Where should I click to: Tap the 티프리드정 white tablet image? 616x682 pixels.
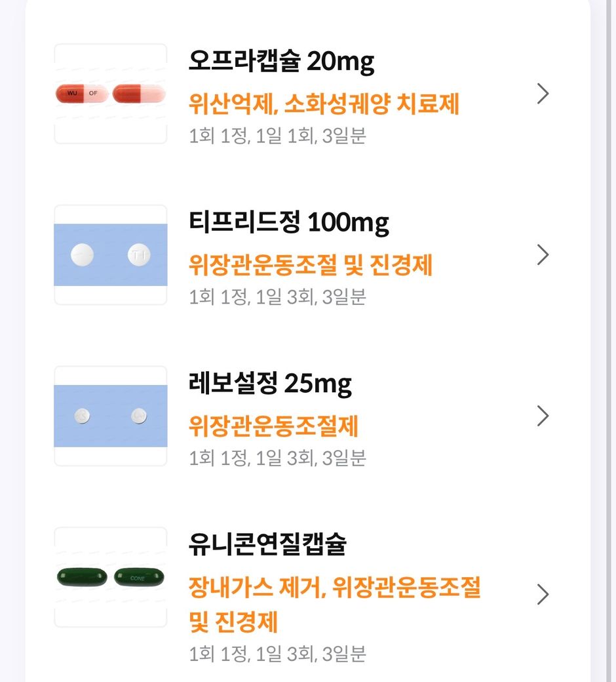tap(111, 254)
